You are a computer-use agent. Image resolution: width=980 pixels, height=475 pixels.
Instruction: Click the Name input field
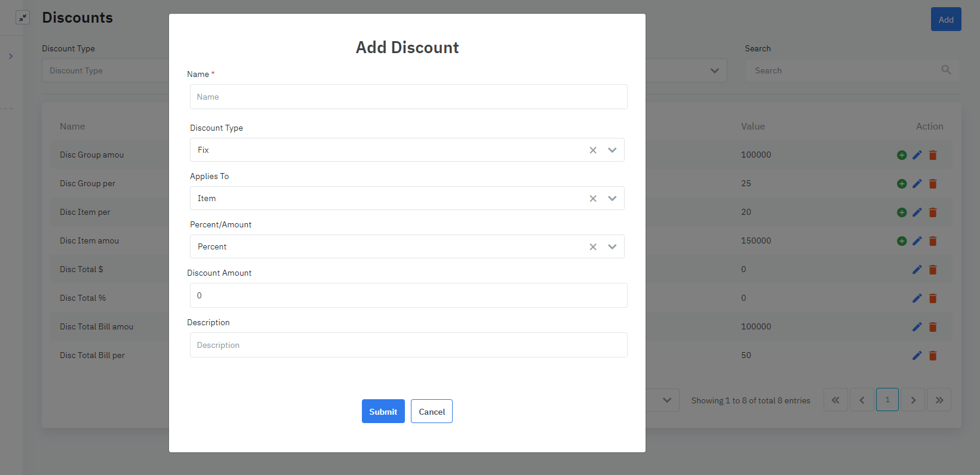click(408, 97)
